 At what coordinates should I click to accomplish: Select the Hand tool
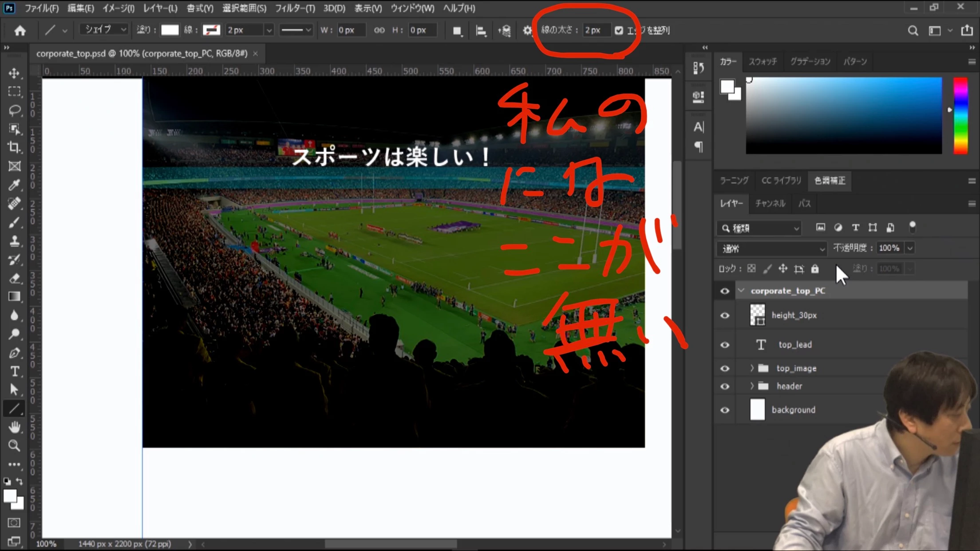(x=14, y=427)
